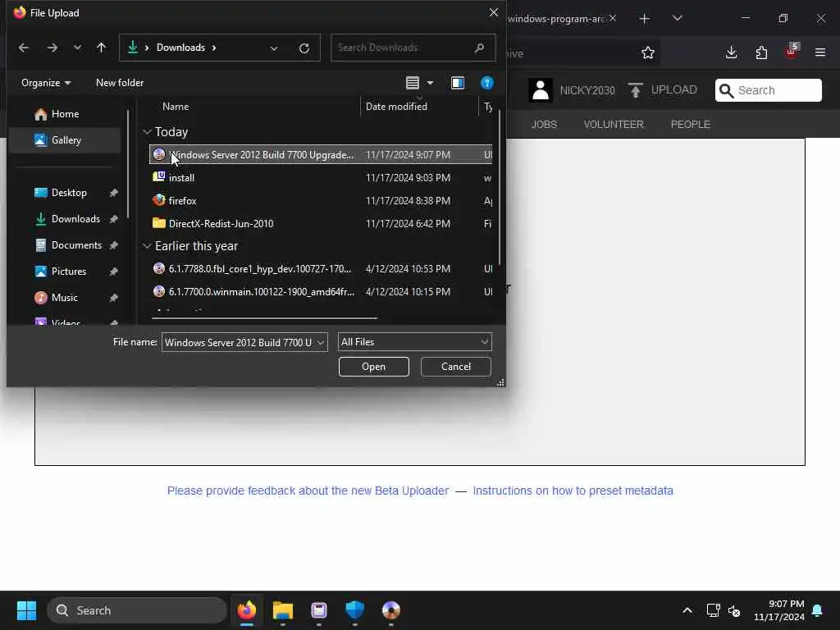Open VOLUNTEER navigation item
The height and width of the screenshot is (630, 840).
click(x=614, y=125)
